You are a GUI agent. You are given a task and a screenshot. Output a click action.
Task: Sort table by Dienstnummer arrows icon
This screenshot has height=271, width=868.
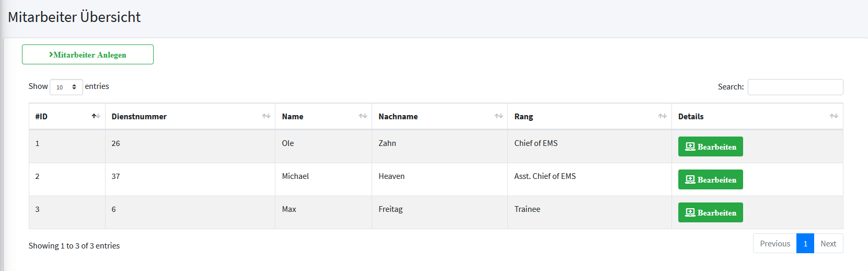tap(266, 116)
